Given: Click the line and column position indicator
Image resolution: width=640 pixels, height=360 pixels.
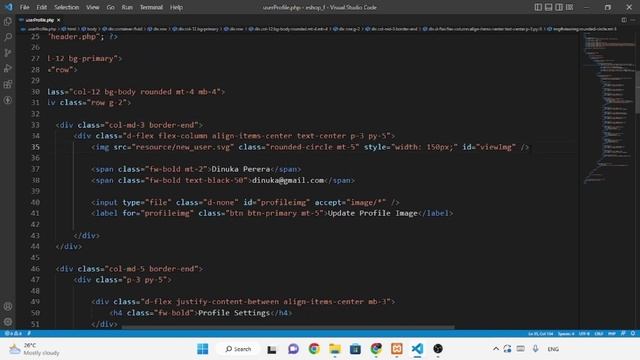Looking at the screenshot, I should [540, 333].
